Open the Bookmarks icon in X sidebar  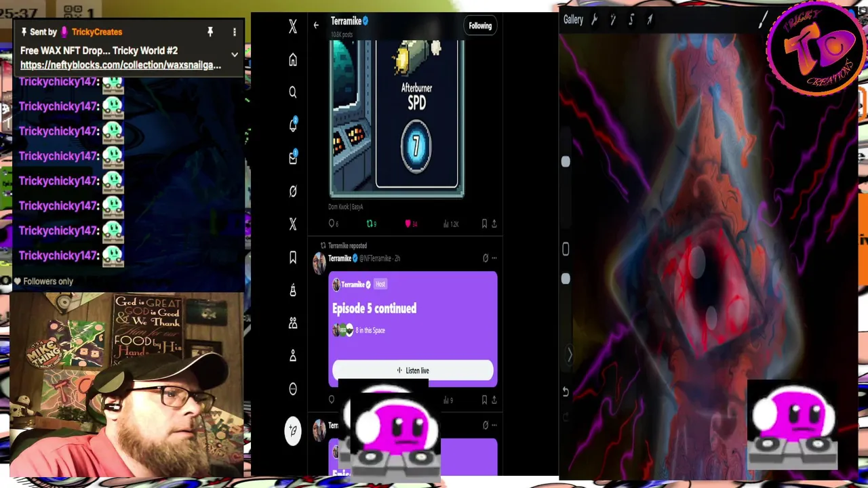pyautogui.click(x=293, y=258)
